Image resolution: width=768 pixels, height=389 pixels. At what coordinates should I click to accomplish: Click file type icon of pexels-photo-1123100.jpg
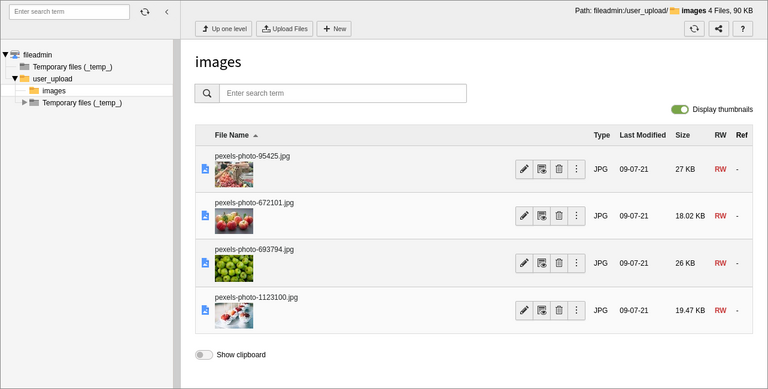click(205, 310)
